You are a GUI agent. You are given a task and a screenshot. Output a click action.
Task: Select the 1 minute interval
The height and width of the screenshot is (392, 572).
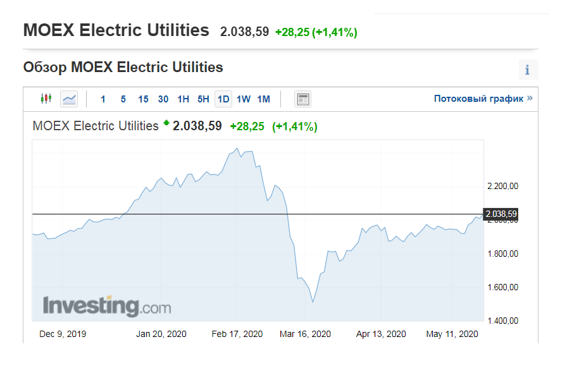coord(103,99)
